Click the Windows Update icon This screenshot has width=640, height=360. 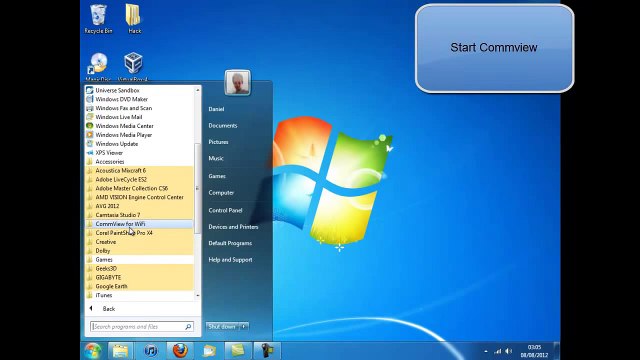tap(90, 144)
